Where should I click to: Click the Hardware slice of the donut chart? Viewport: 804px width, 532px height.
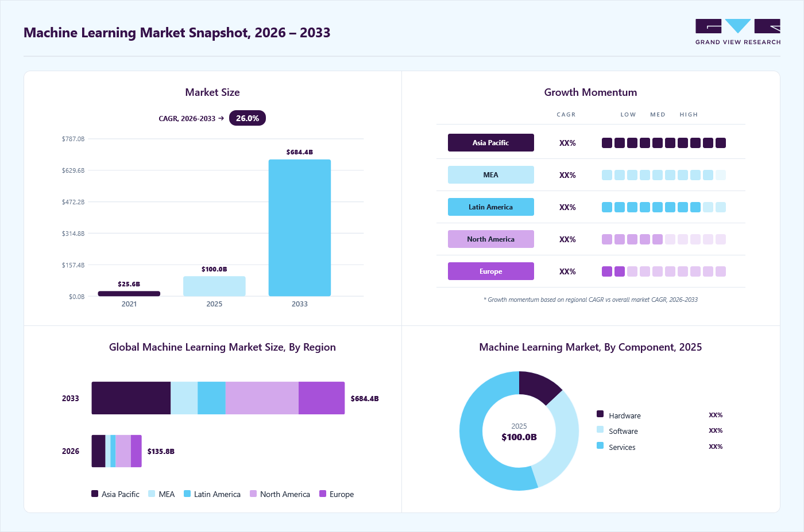click(538, 386)
